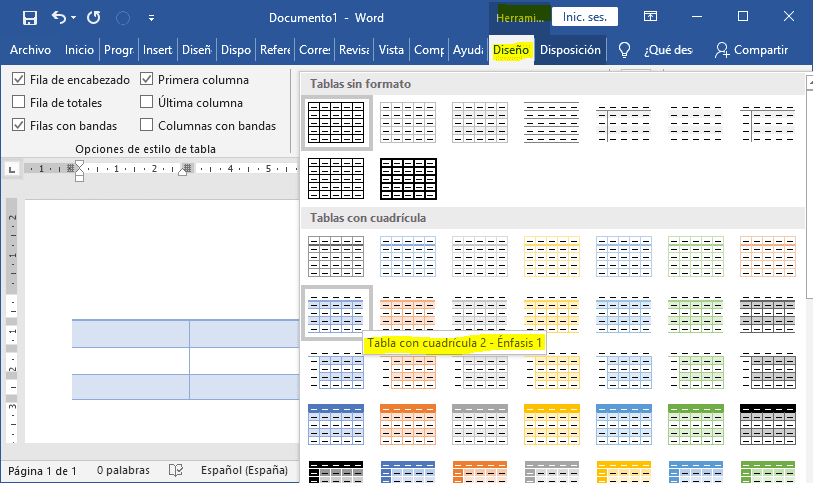Select solid orange grid table style thumbnail

click(x=408, y=424)
